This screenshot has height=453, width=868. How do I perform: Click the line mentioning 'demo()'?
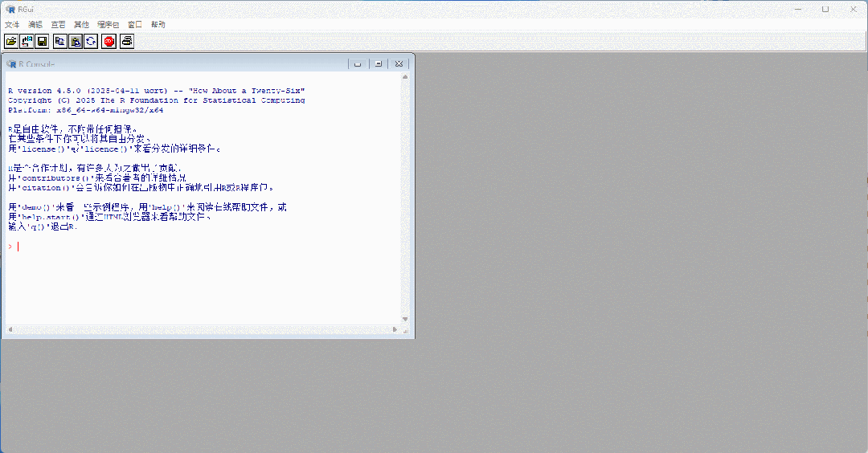coord(148,207)
